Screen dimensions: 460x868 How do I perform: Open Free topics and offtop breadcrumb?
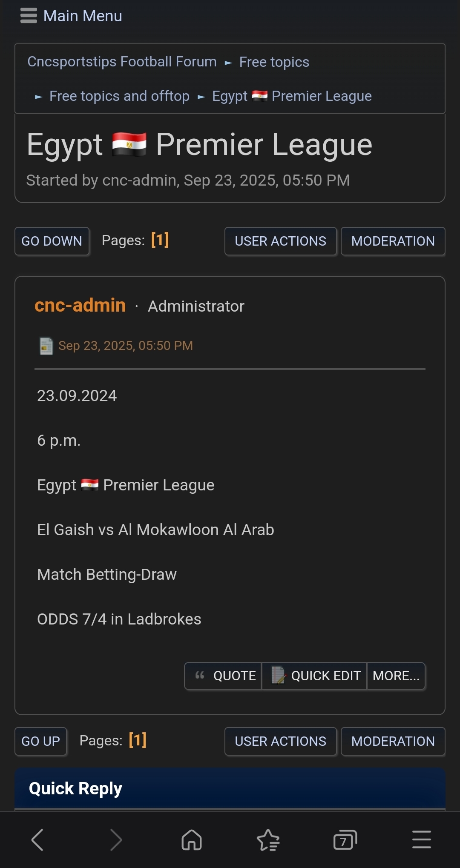click(x=119, y=96)
